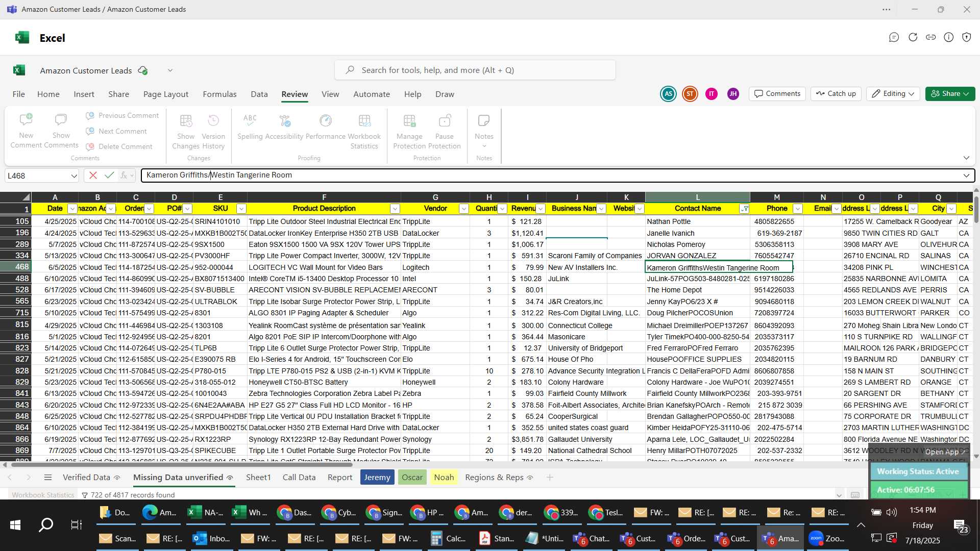Expand the Name Box dropdown
This screenshot has width=980, height=551.
73,176
